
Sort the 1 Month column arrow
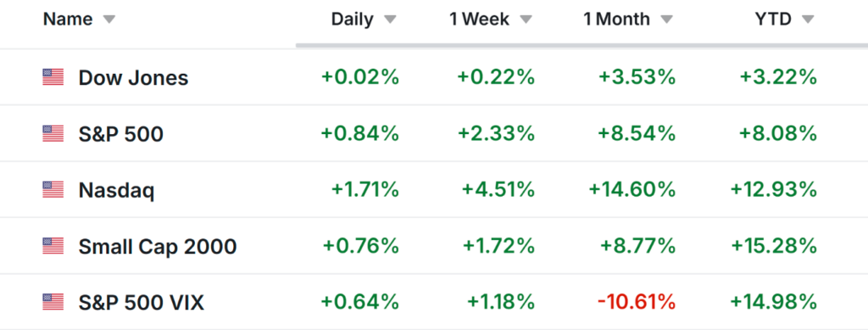tap(666, 20)
